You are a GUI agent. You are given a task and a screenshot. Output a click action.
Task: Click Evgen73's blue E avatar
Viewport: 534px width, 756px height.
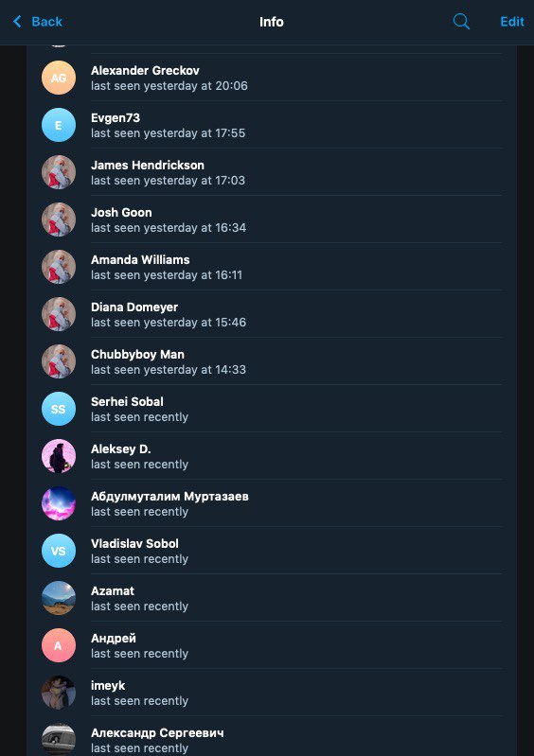click(59, 125)
